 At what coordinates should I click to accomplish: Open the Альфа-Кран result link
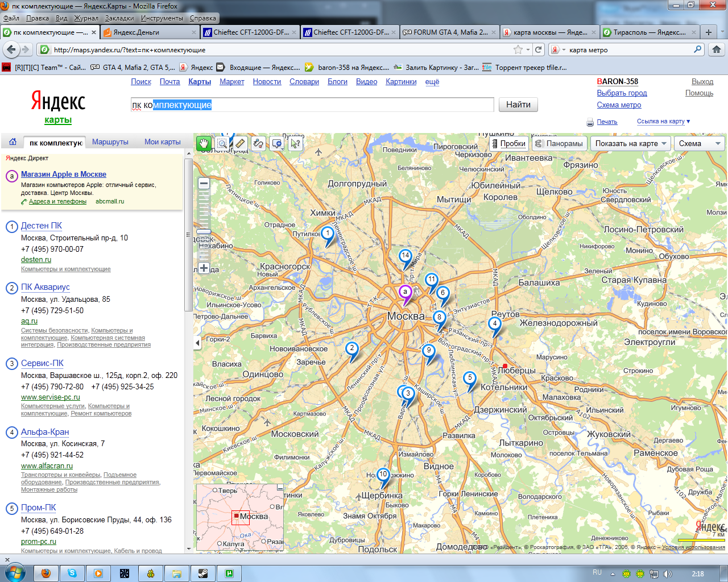[45, 432]
